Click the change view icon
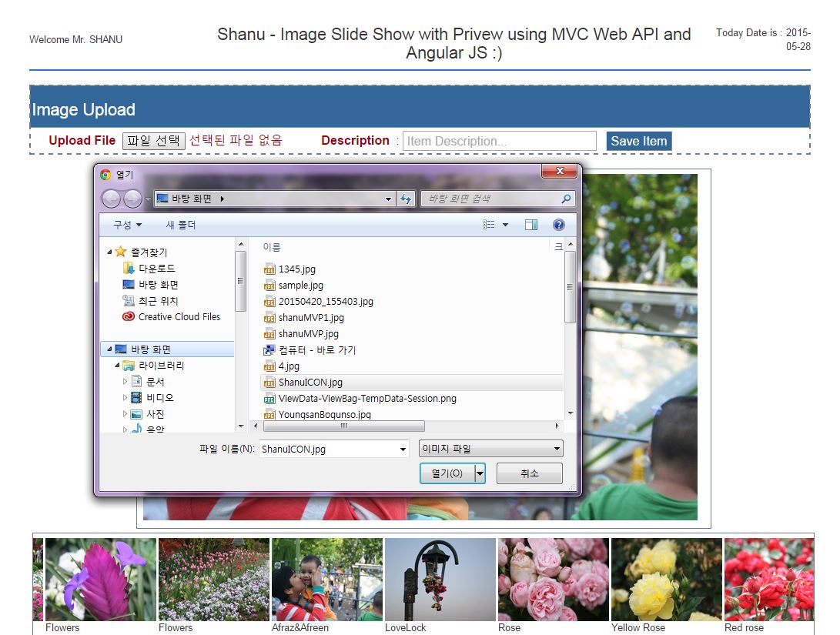 (489, 225)
